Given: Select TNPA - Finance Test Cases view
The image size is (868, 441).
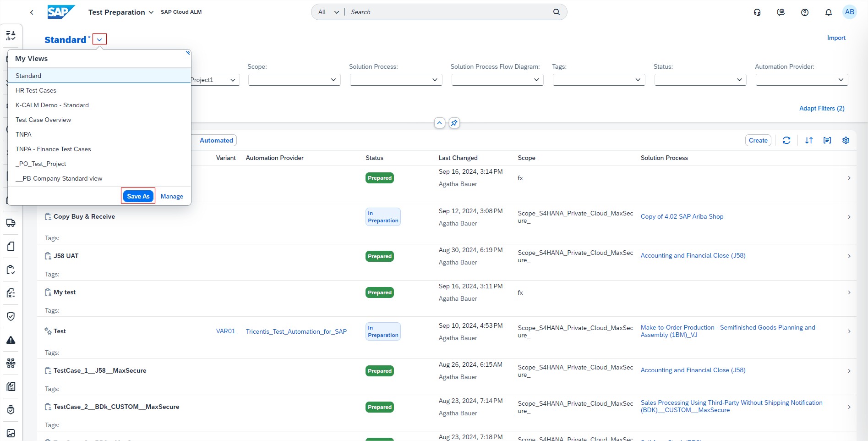Looking at the screenshot, I should point(53,149).
